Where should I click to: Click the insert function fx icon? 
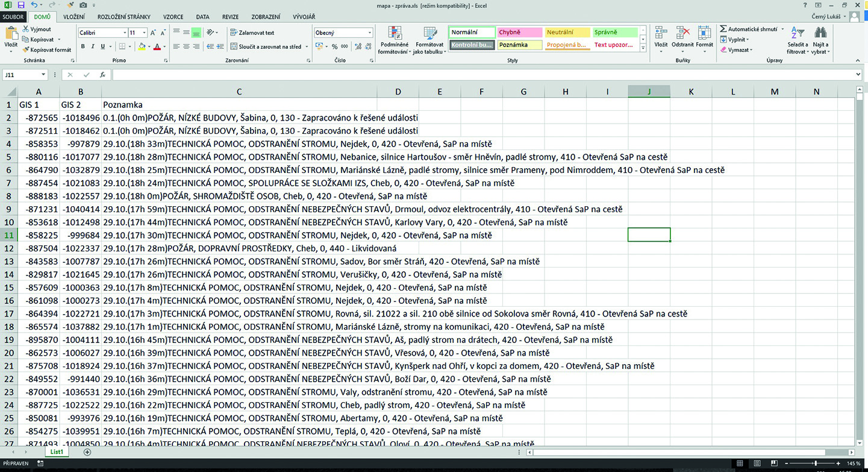coord(102,75)
